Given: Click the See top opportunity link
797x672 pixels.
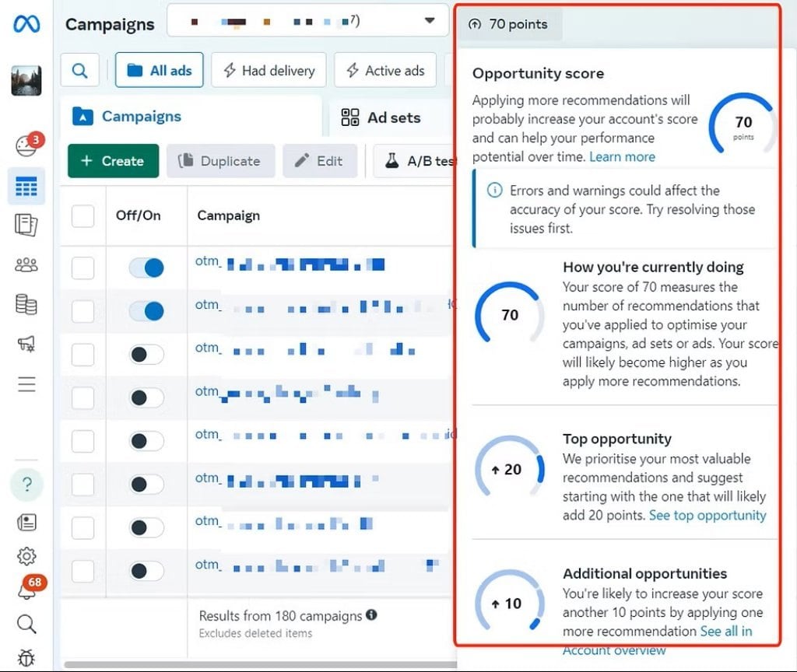Looking at the screenshot, I should coord(707,516).
